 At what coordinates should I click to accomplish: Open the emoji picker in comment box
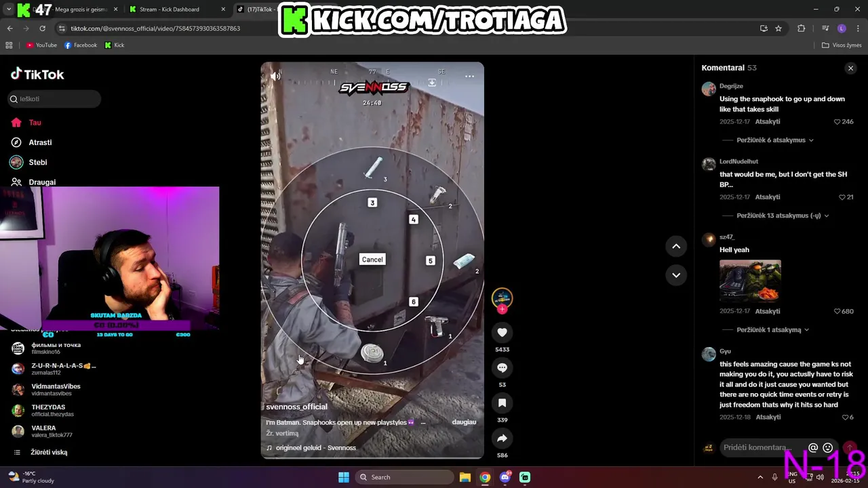(x=827, y=447)
